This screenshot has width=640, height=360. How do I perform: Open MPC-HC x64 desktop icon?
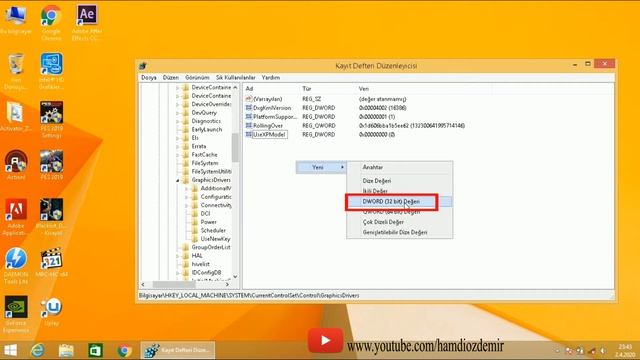(51, 262)
